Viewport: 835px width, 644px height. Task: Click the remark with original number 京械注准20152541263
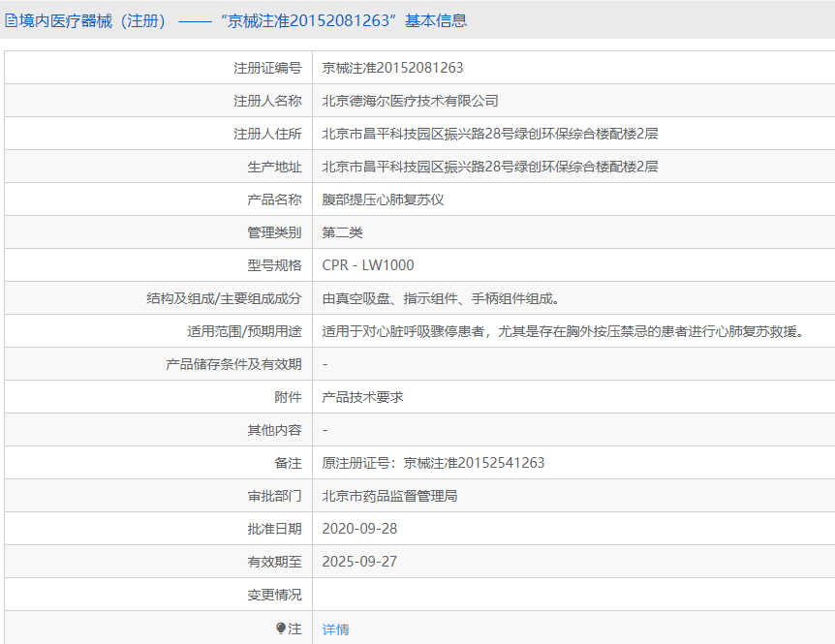[433, 463]
